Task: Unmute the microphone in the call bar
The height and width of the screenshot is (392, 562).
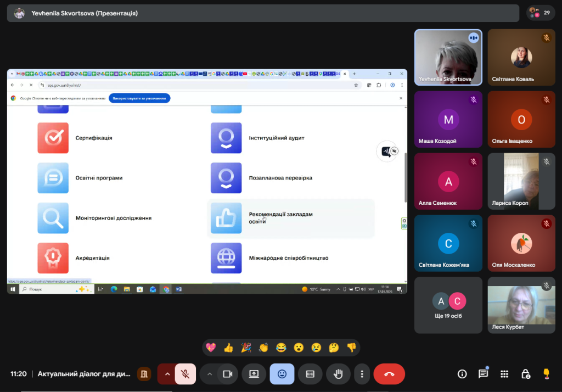Action: click(x=186, y=374)
